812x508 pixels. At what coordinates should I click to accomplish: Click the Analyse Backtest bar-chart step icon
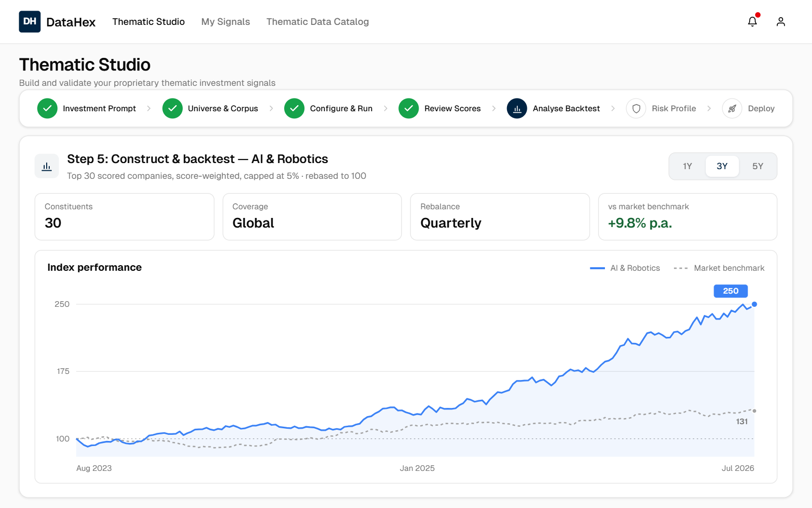click(x=517, y=108)
